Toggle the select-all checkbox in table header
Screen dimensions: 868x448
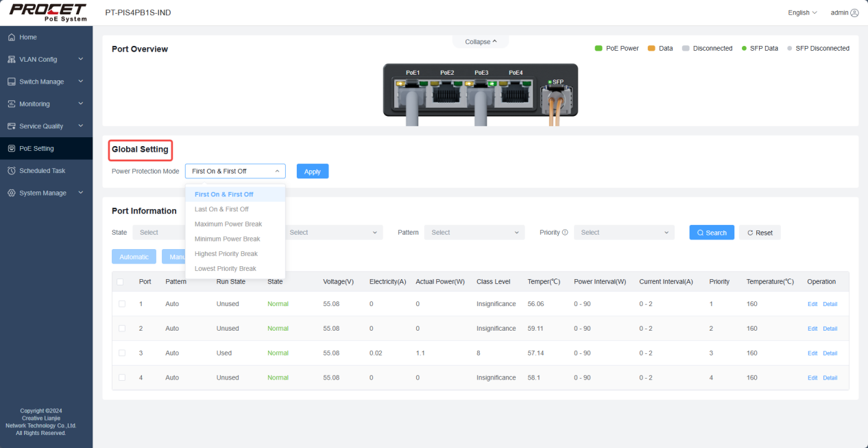click(121, 282)
